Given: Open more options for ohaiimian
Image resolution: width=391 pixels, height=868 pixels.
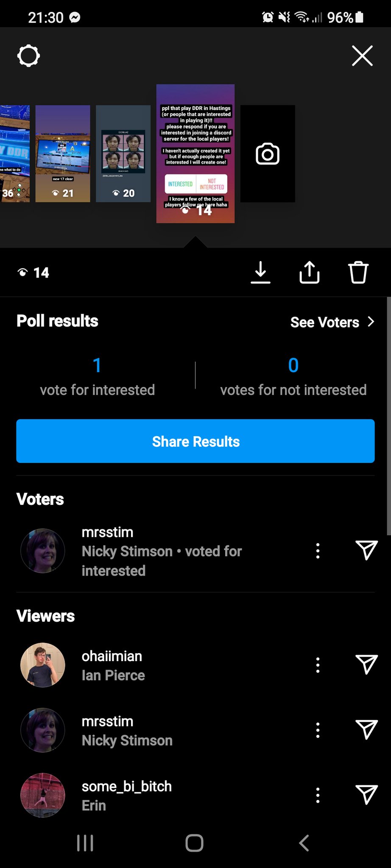Looking at the screenshot, I should (x=318, y=665).
